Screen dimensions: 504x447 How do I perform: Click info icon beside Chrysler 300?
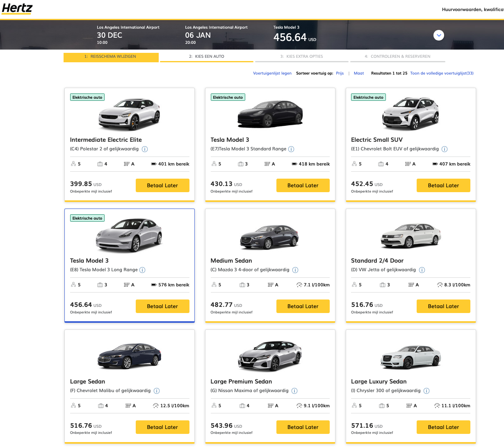click(x=426, y=391)
